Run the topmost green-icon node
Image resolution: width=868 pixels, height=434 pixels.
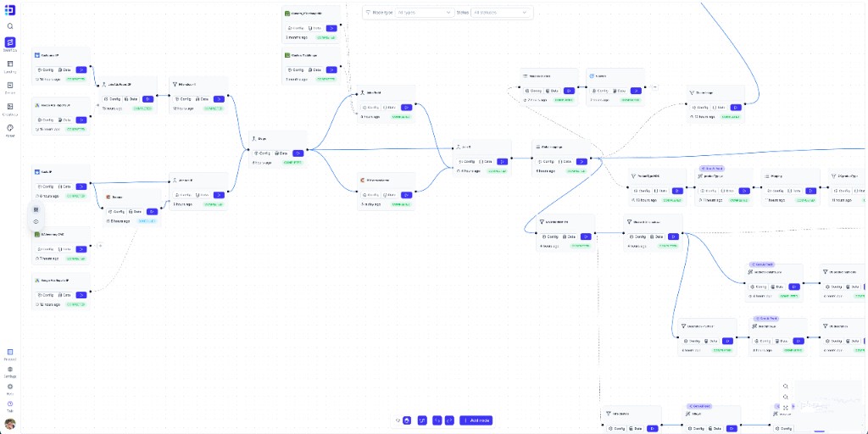[331, 28]
